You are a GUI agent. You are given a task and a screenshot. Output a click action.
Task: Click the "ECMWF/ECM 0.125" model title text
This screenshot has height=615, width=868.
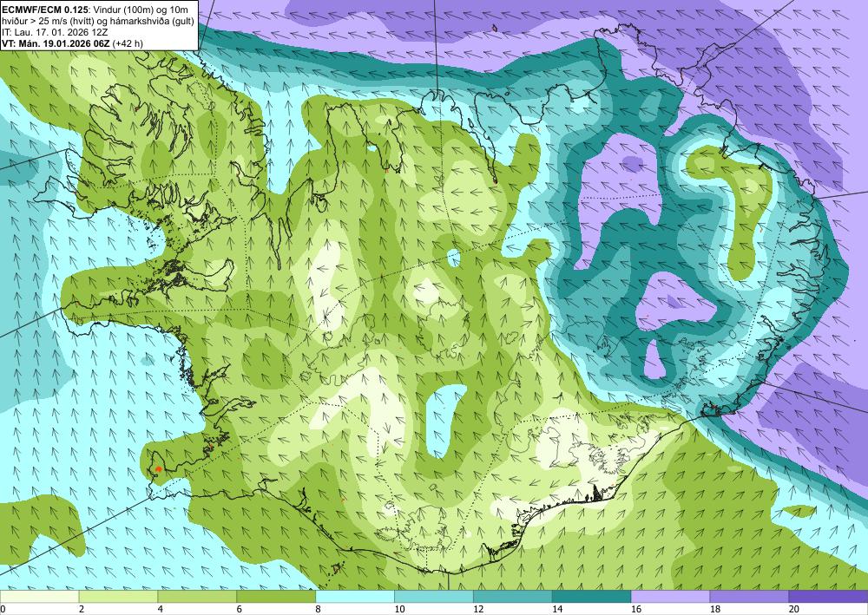(43, 8)
